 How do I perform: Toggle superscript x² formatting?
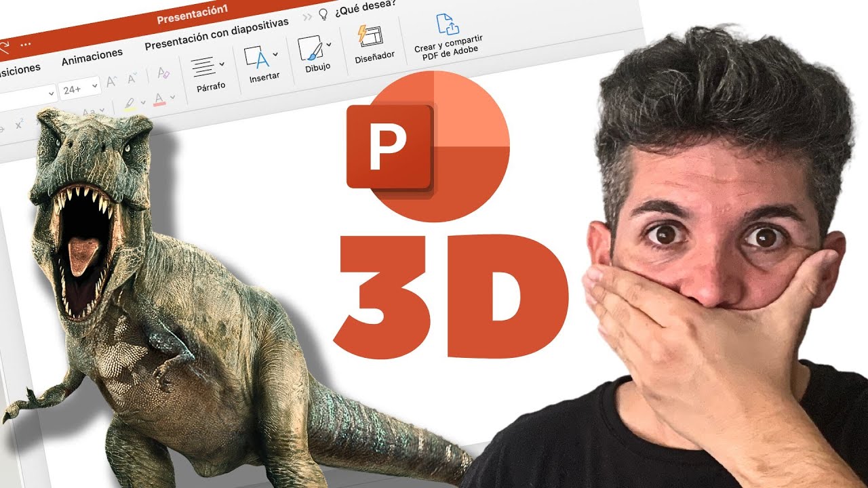19,124
